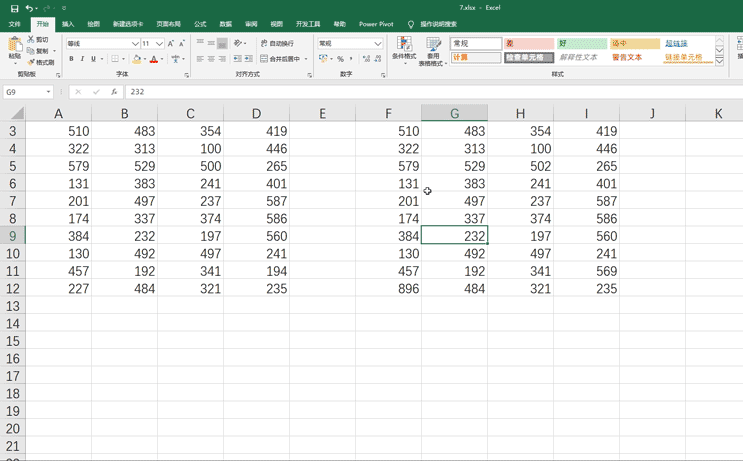Select top vertical alignment
The height and width of the screenshot is (461, 743).
pyautogui.click(x=200, y=43)
